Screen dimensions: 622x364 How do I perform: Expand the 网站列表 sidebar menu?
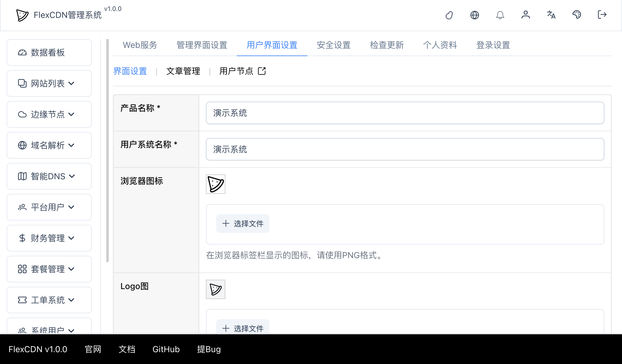pyautogui.click(x=48, y=83)
